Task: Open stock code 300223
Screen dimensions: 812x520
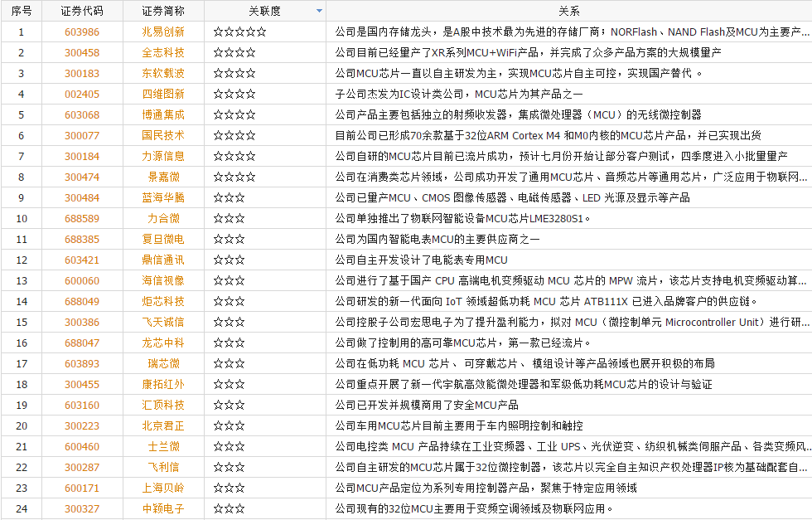Action: [82, 425]
